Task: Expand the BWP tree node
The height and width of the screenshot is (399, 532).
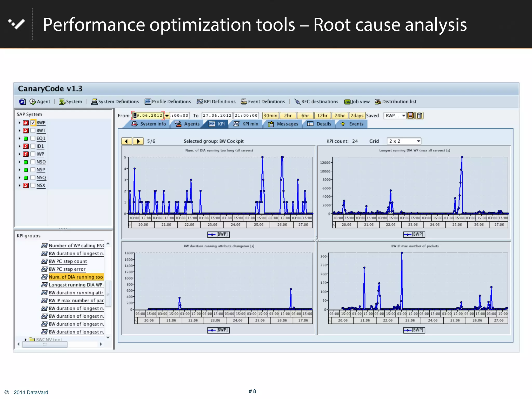Action: pyautogui.click(x=19, y=123)
